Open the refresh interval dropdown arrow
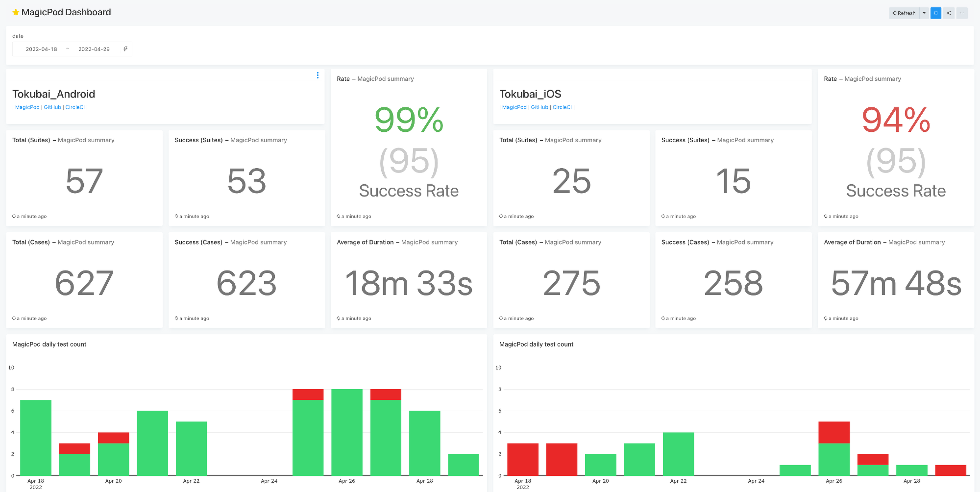 click(x=924, y=13)
